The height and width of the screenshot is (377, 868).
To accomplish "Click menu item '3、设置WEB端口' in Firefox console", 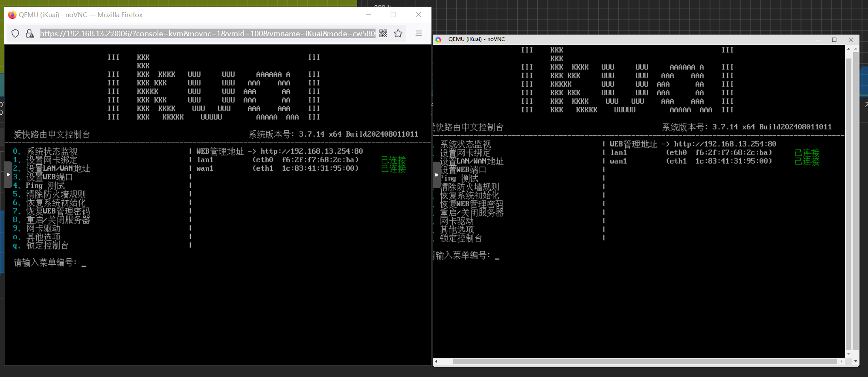I will coord(43,177).
